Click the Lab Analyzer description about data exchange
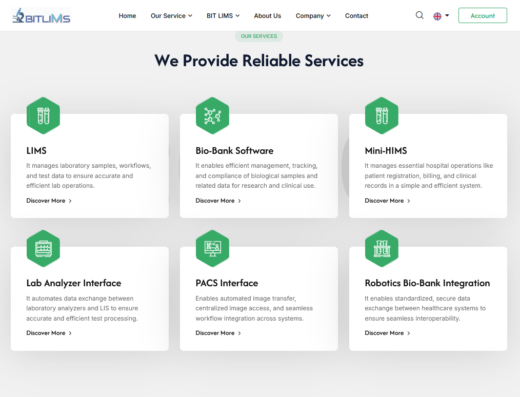520x397 pixels. (x=82, y=308)
